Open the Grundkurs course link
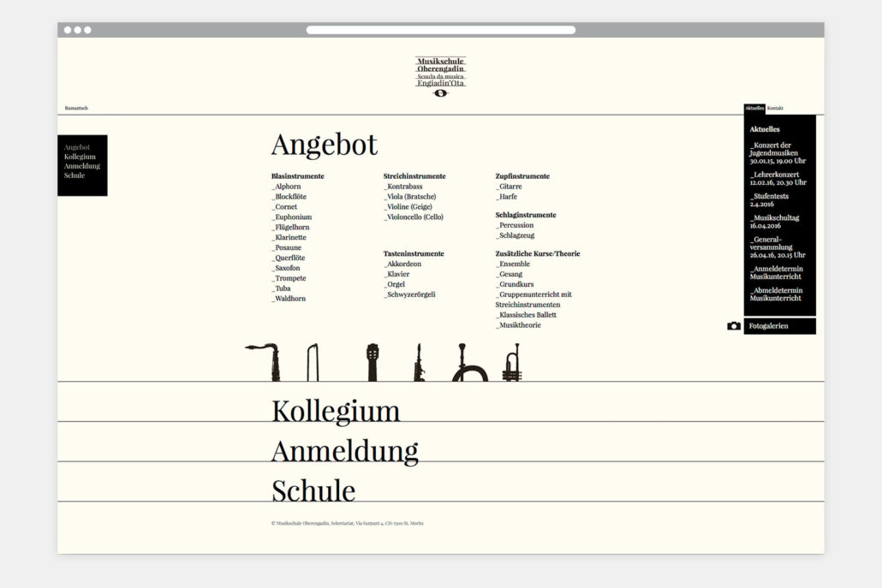The height and width of the screenshot is (588, 882). [515, 284]
